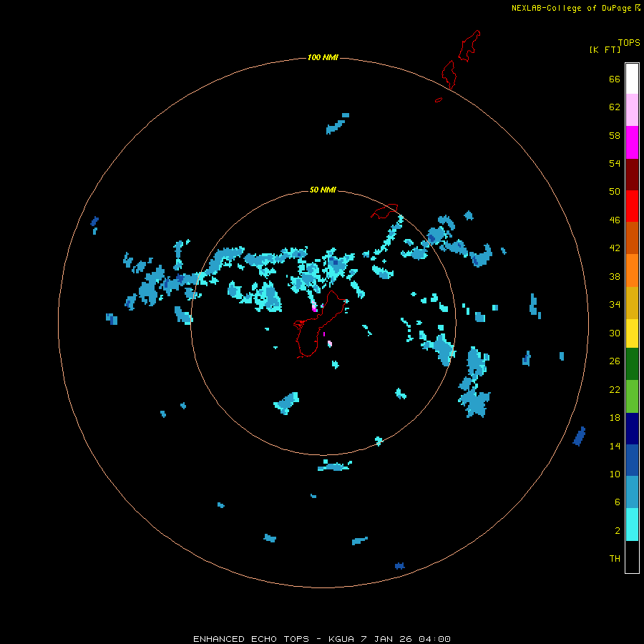Click the 66 legend value
Screen dimensions: 644x644
pyautogui.click(x=615, y=79)
